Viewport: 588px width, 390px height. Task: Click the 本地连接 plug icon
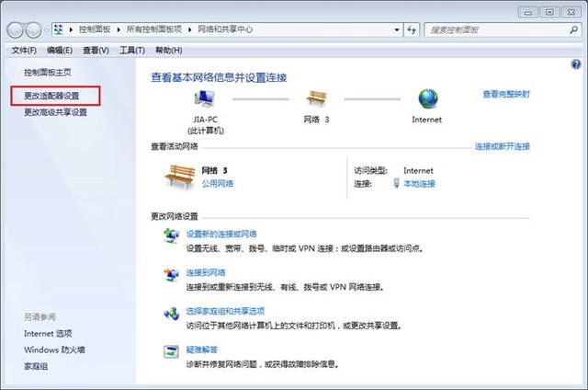[x=396, y=183]
